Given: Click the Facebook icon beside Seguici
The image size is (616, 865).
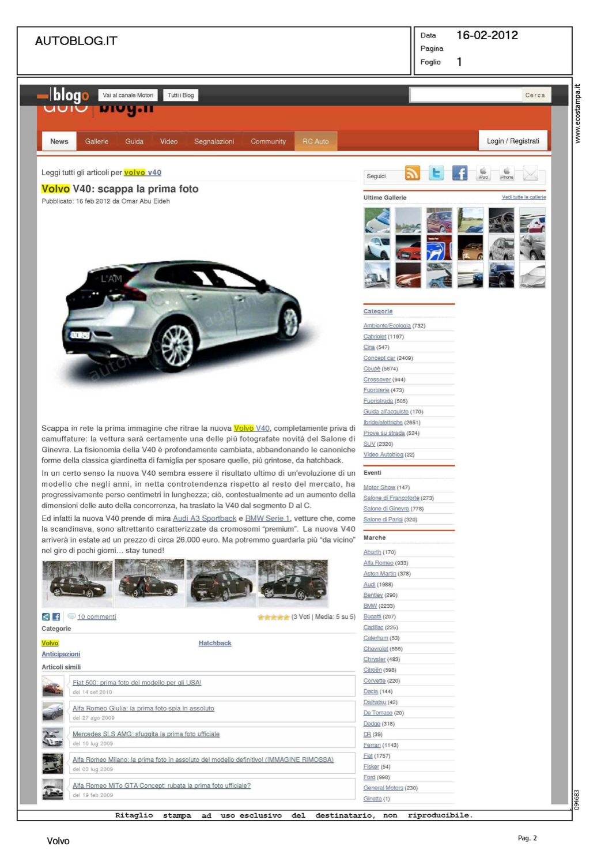Looking at the screenshot, I should tap(459, 173).
